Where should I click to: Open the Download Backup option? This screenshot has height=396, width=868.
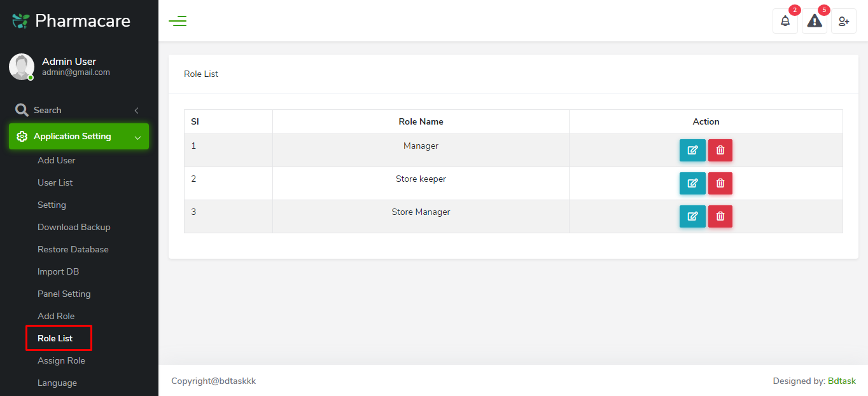coord(74,227)
